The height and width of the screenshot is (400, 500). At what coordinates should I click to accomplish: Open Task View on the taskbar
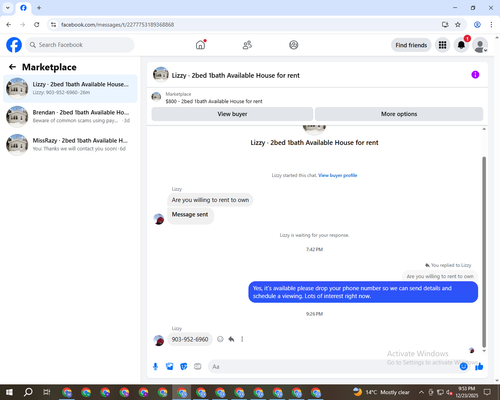tap(46, 392)
